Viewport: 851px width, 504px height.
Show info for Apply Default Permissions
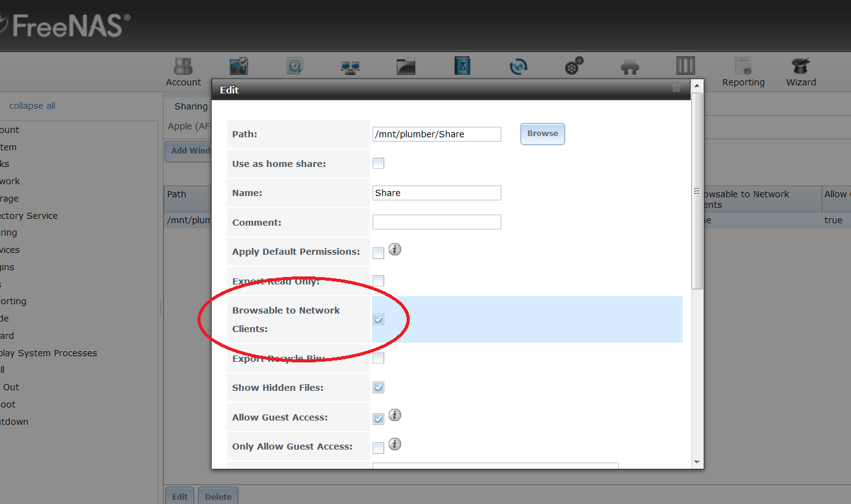pos(395,249)
